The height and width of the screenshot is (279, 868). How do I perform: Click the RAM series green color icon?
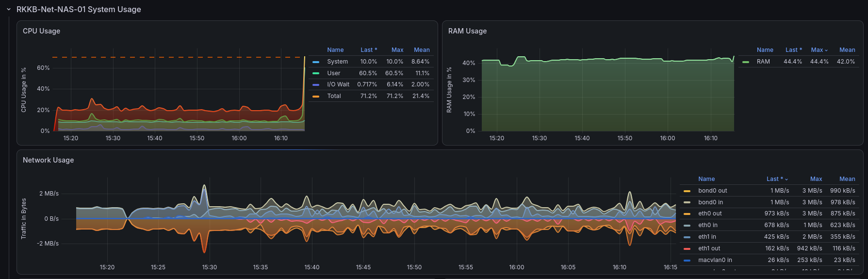click(x=746, y=62)
